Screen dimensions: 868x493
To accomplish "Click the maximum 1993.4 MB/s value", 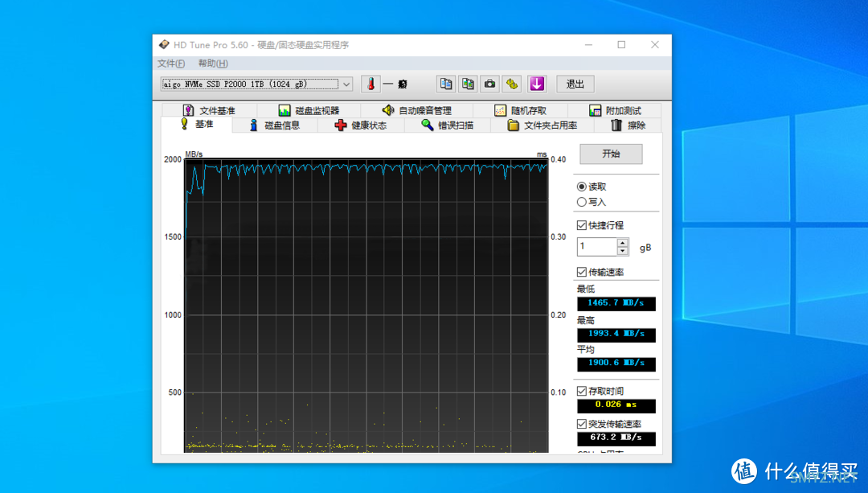I will [616, 334].
